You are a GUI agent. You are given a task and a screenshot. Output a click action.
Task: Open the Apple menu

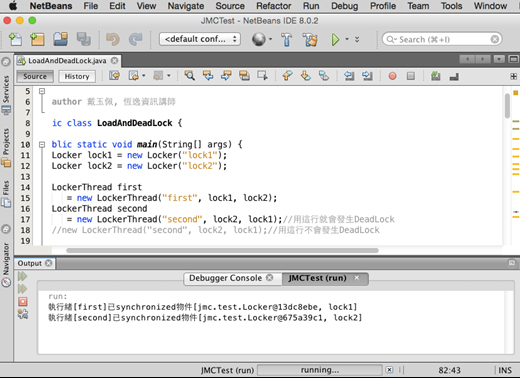click(13, 6)
